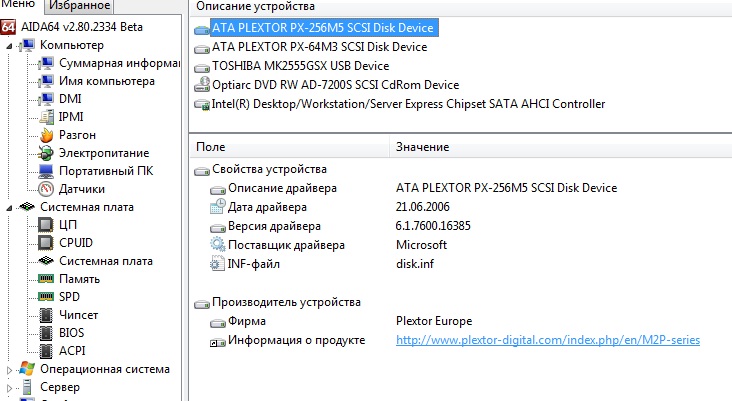Expand the Сервер tree node
Viewport: 732px width, 401px height.
11,387
